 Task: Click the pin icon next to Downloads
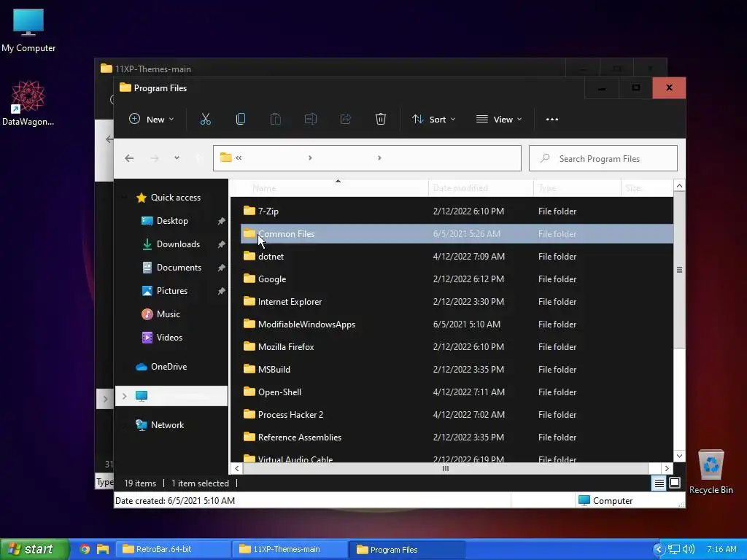221,244
